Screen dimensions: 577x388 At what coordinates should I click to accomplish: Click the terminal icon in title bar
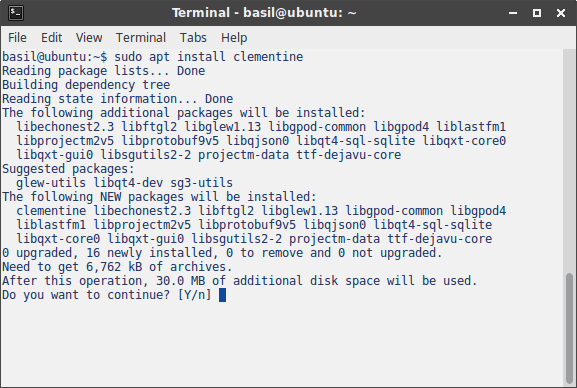point(16,13)
